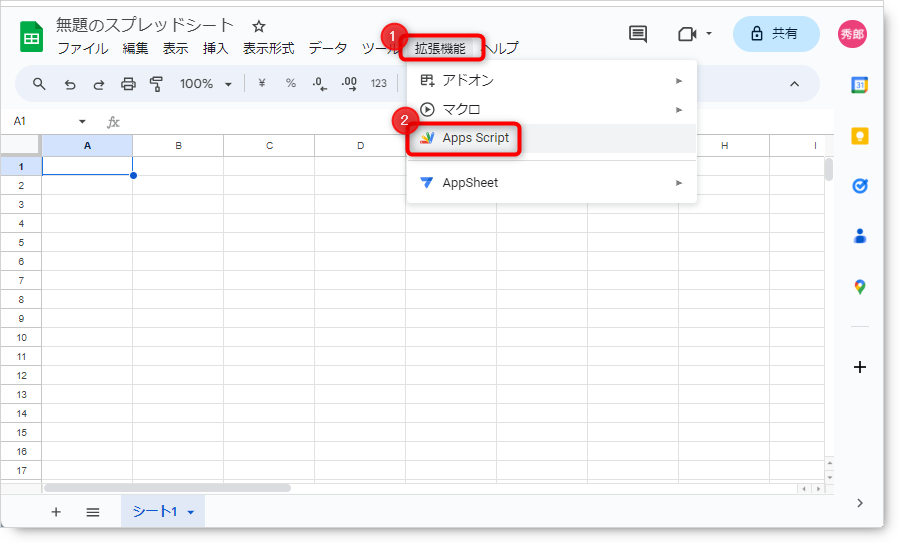
Task: Open the all sheets list icon
Action: (93, 512)
